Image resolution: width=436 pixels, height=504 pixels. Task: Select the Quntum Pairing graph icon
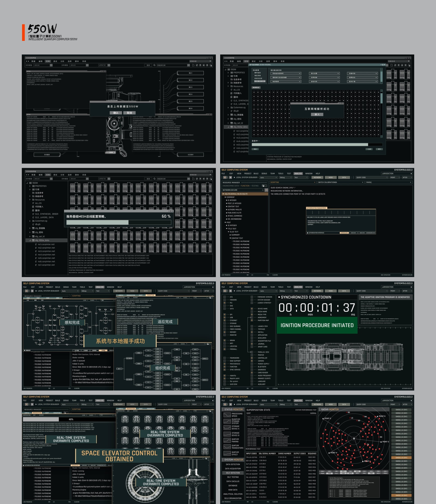tap(227, 440)
